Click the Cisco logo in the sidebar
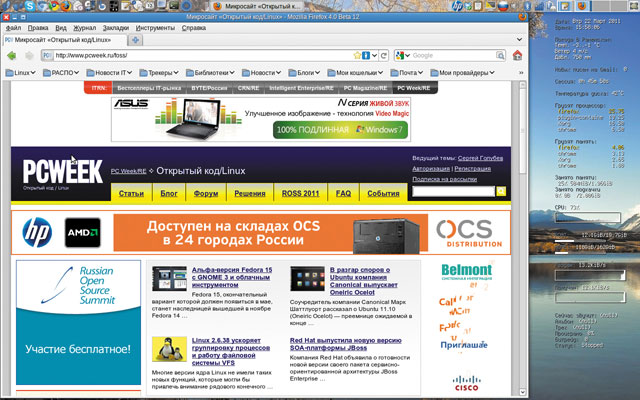The width and height of the screenshot is (640, 400). [x=466, y=383]
